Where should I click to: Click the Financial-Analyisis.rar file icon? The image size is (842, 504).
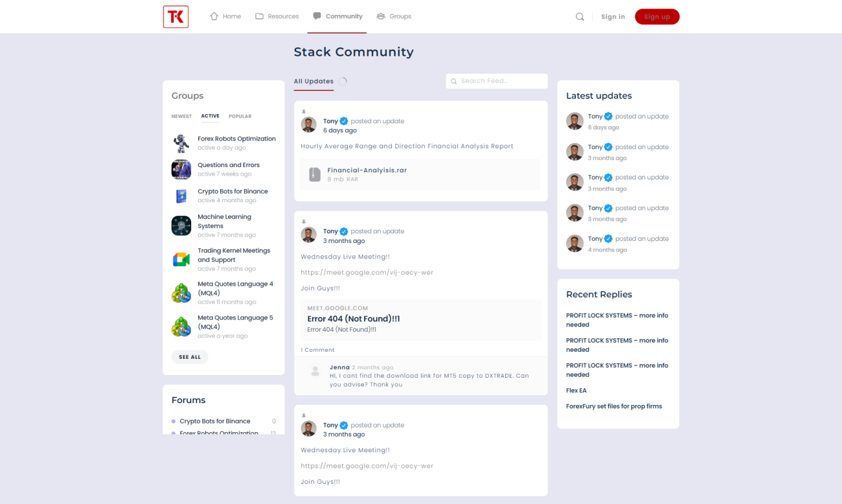[315, 174]
